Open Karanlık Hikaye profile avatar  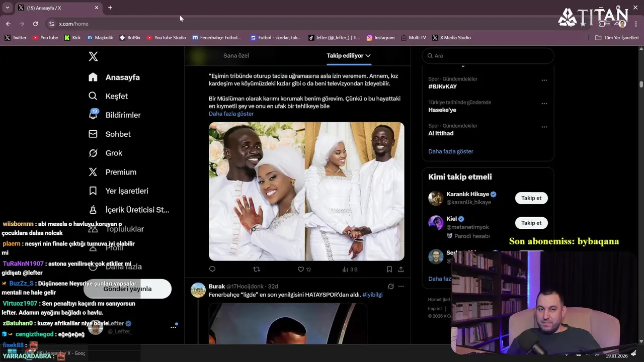436,198
